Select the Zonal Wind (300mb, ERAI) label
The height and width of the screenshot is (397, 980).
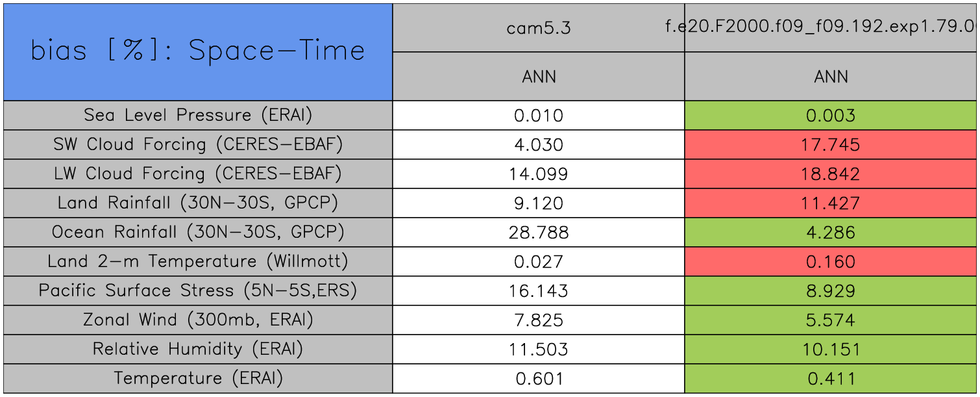click(x=198, y=320)
